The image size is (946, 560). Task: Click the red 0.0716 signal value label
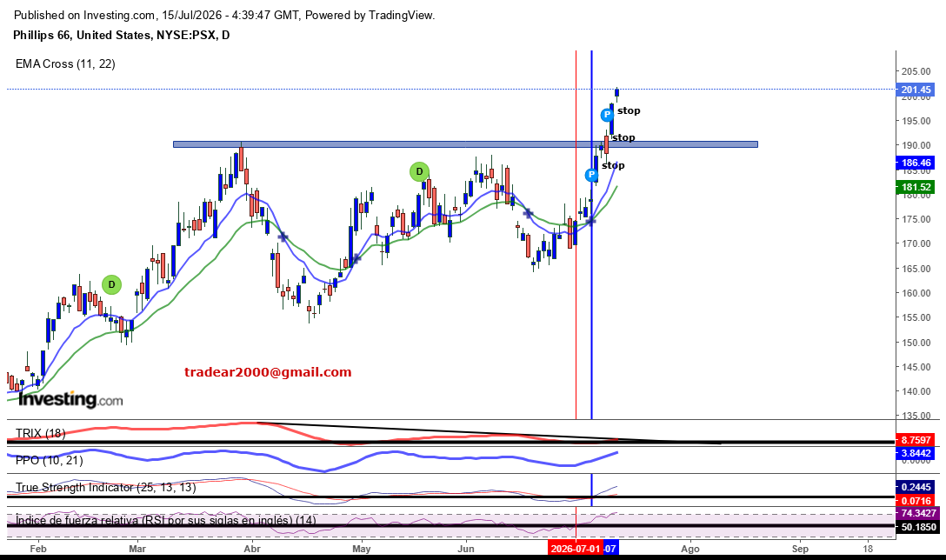[916, 500]
